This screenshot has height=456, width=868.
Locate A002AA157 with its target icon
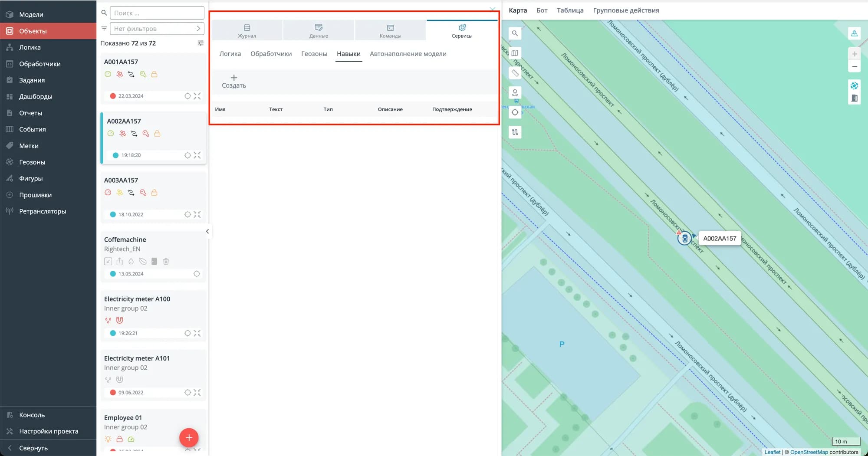tap(187, 155)
